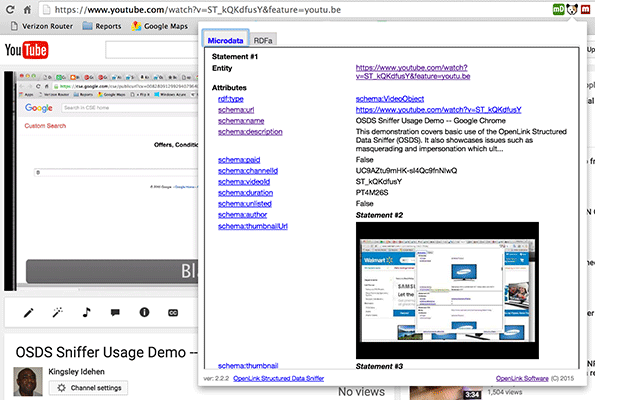Click the schema:thumbnail attribute link

tap(248, 366)
